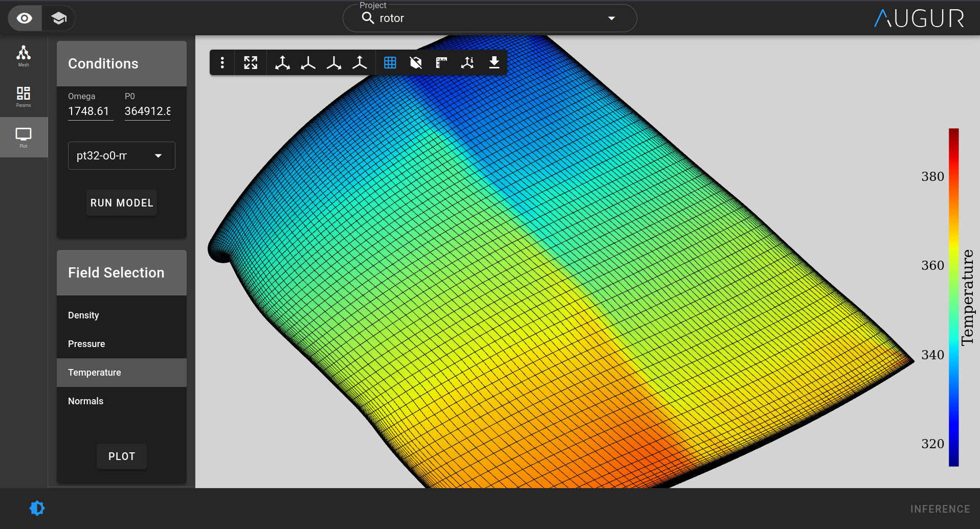Click the brightness theme icon in footer

click(x=37, y=508)
